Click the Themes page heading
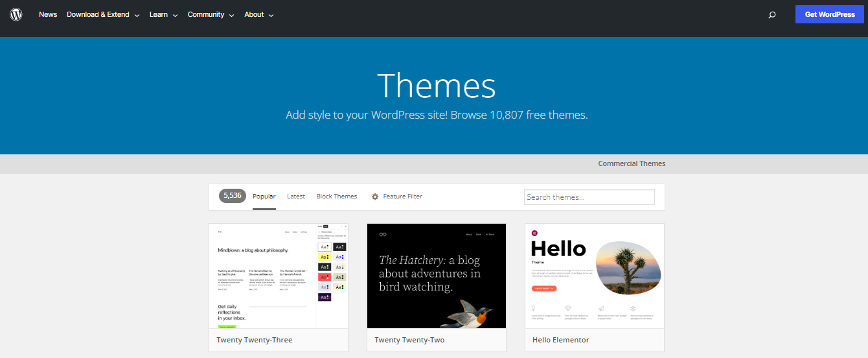 (437, 86)
